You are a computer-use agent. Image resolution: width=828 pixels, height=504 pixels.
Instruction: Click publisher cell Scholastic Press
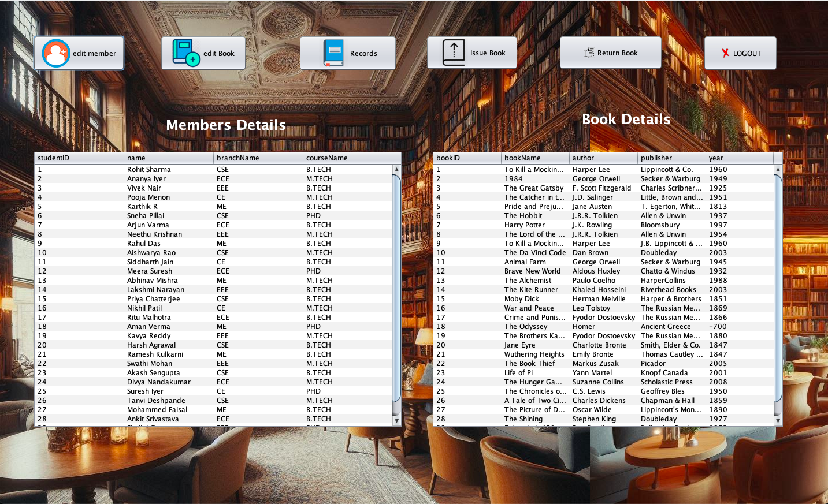(672, 382)
